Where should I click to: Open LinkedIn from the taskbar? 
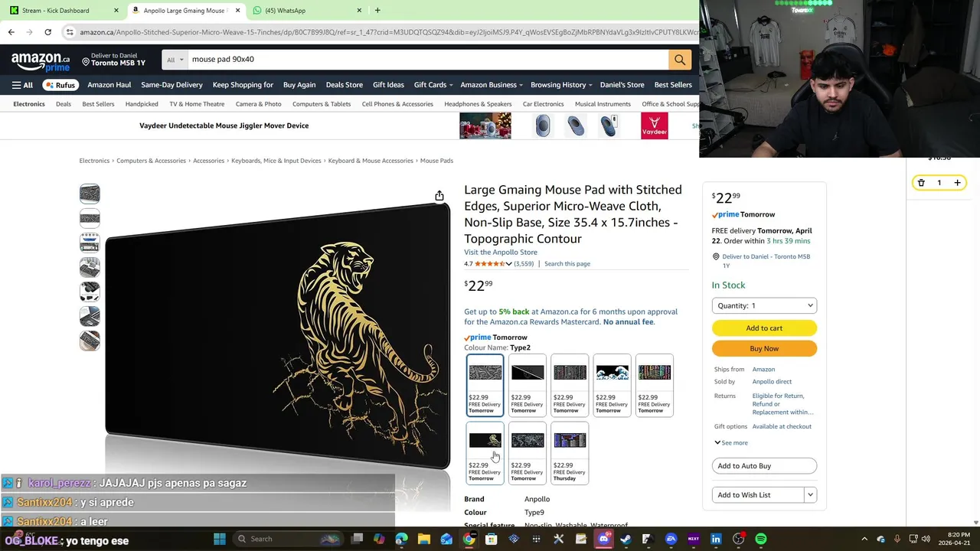(x=716, y=539)
